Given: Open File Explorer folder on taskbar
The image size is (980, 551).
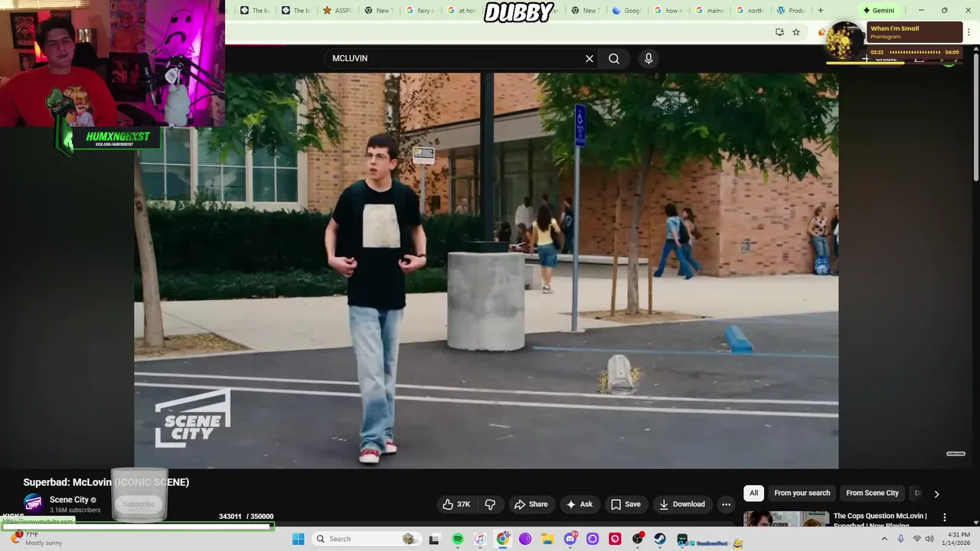Looking at the screenshot, I should [x=547, y=539].
